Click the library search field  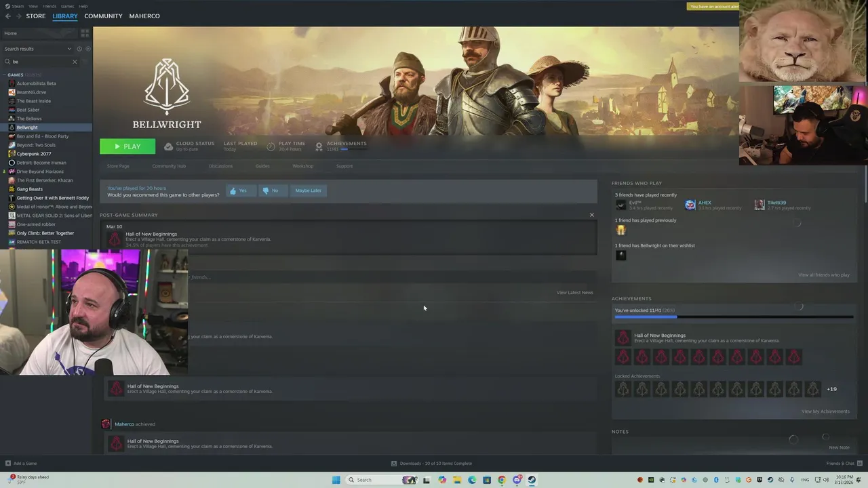41,62
